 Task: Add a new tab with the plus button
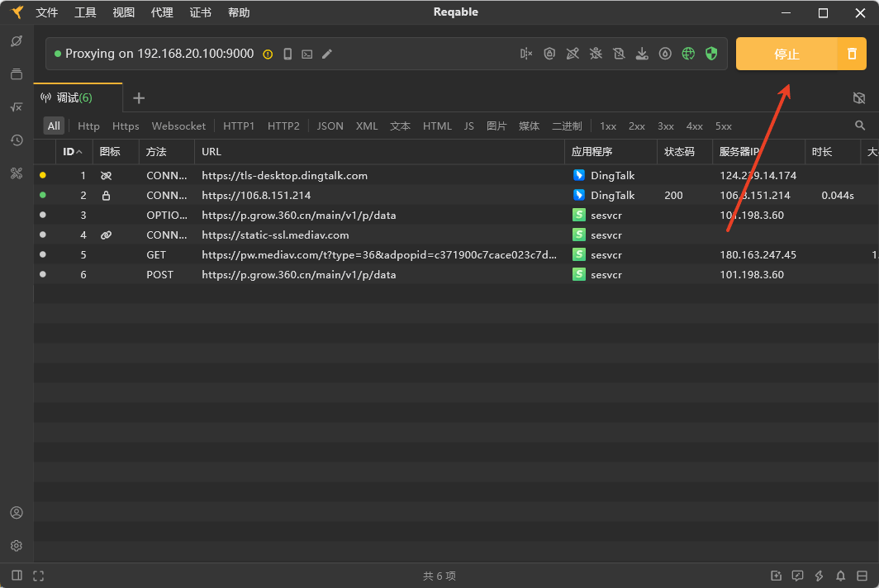139,98
